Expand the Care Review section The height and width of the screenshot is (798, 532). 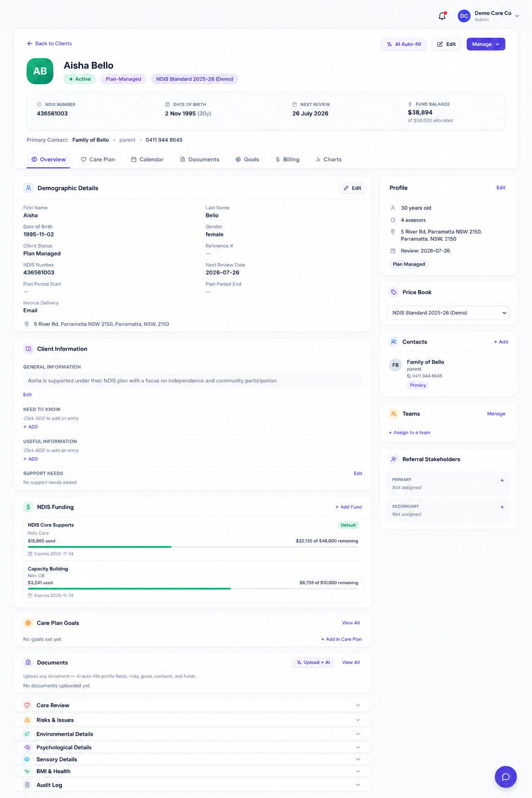pyautogui.click(x=358, y=705)
